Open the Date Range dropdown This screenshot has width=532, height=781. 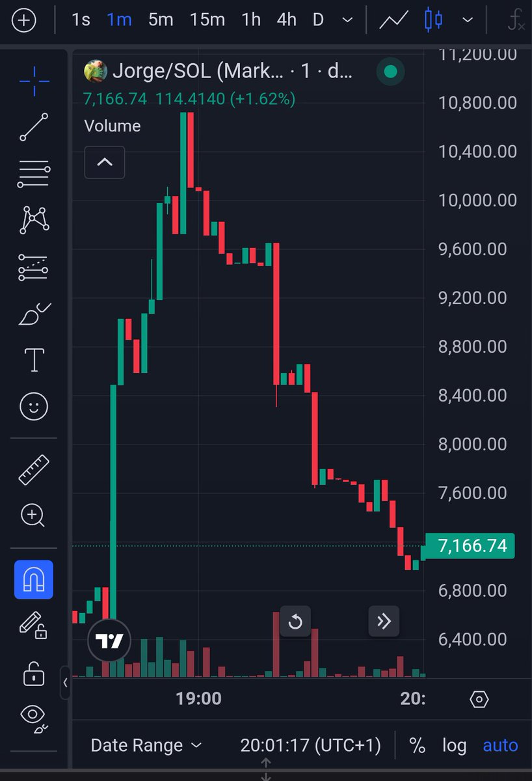pyautogui.click(x=146, y=745)
